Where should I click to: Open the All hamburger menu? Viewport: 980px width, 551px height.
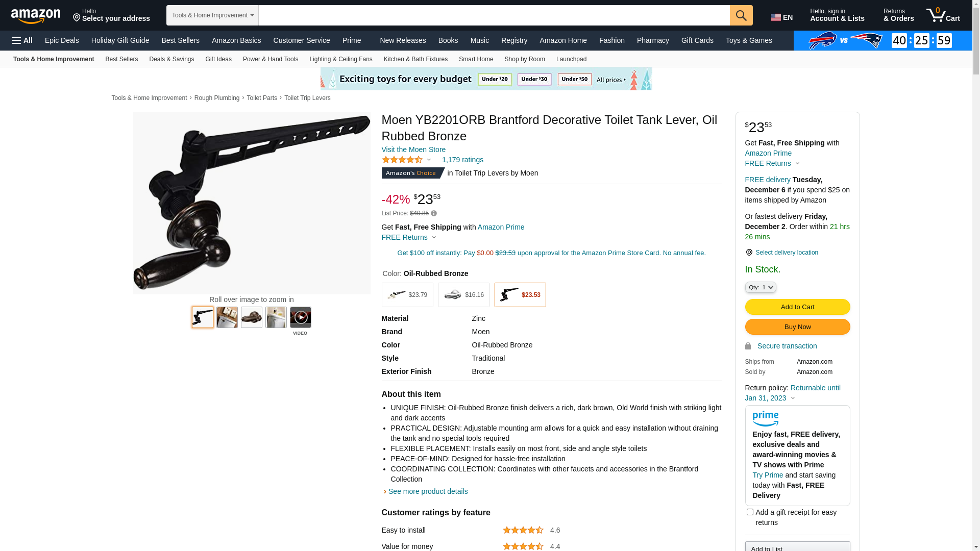tap(22, 40)
